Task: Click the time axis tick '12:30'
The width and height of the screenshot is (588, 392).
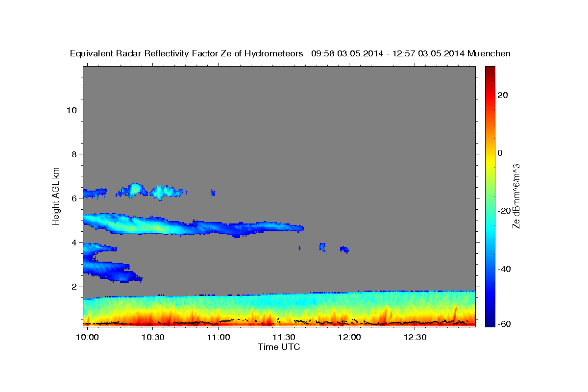Action: coord(415,337)
